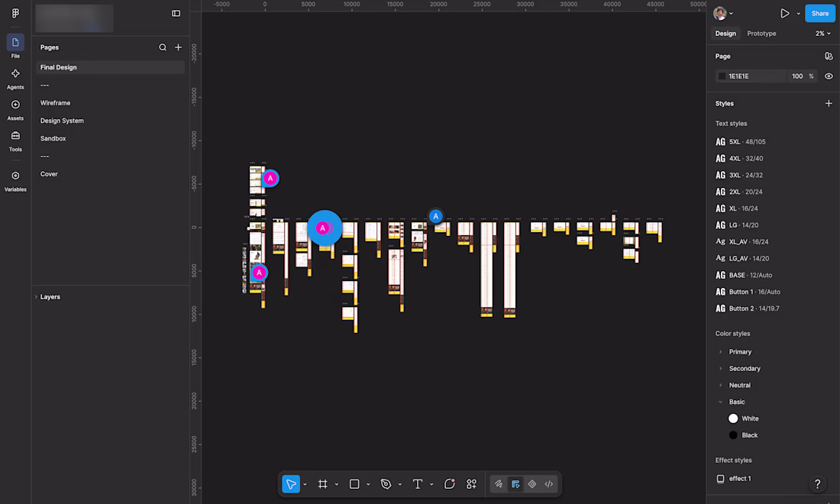840x504 pixels.
Task: Open the Assets sidebar panel
Action: 15,108
